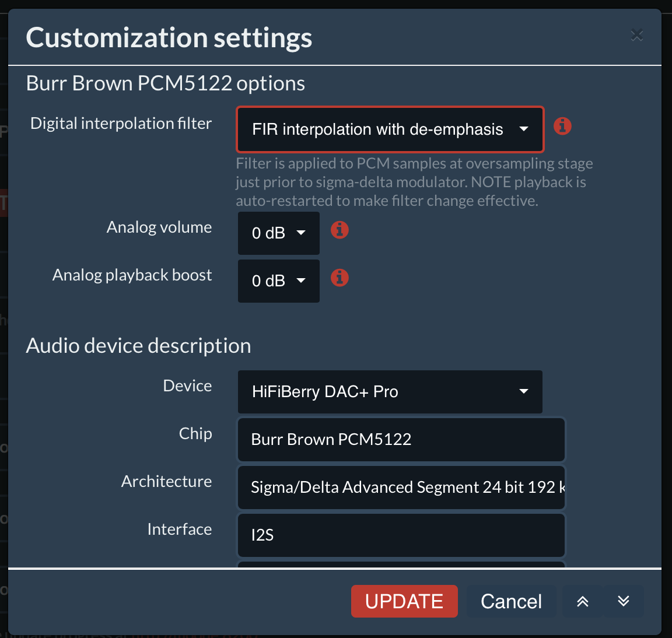Click info icon beside Digital interpolation filter
The height and width of the screenshot is (638, 672).
pos(562,127)
